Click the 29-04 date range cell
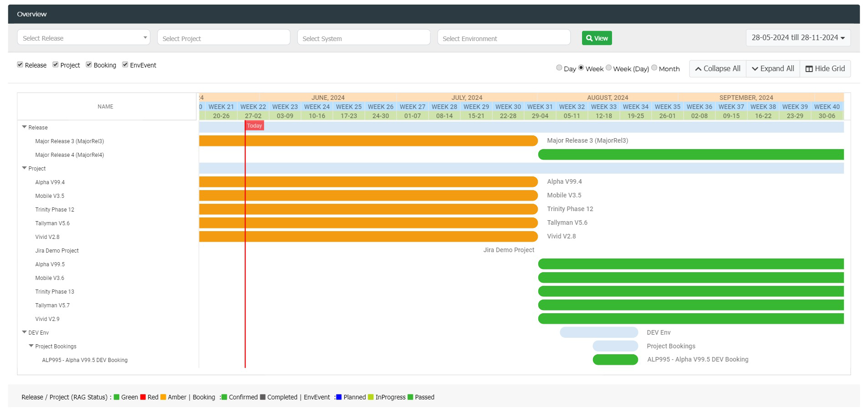 pos(540,116)
